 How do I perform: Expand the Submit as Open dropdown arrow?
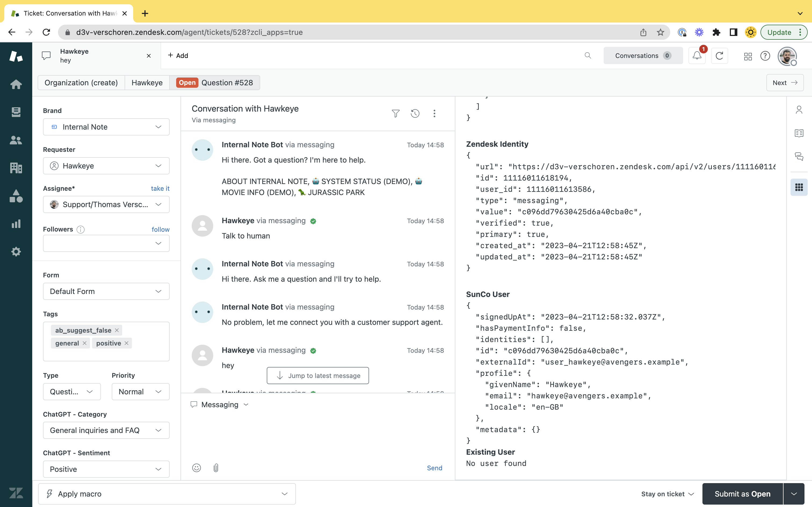click(794, 494)
